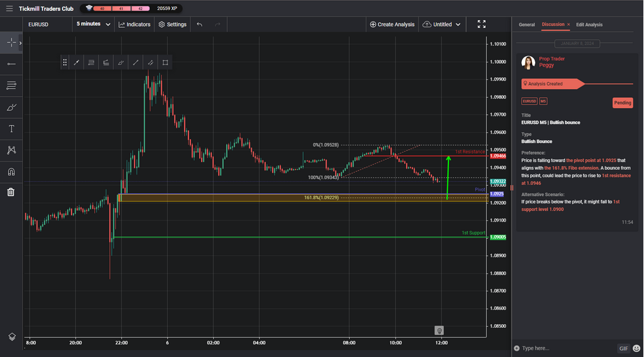Click the trash icon to delete drawings
Viewport: 644px width, 357px height.
(11, 191)
